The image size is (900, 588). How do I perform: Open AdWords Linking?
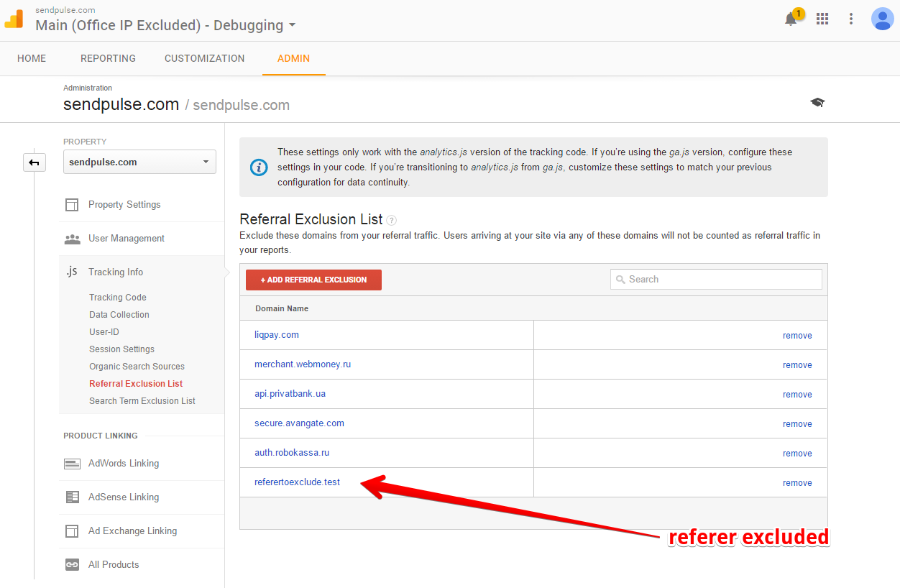[x=124, y=464]
